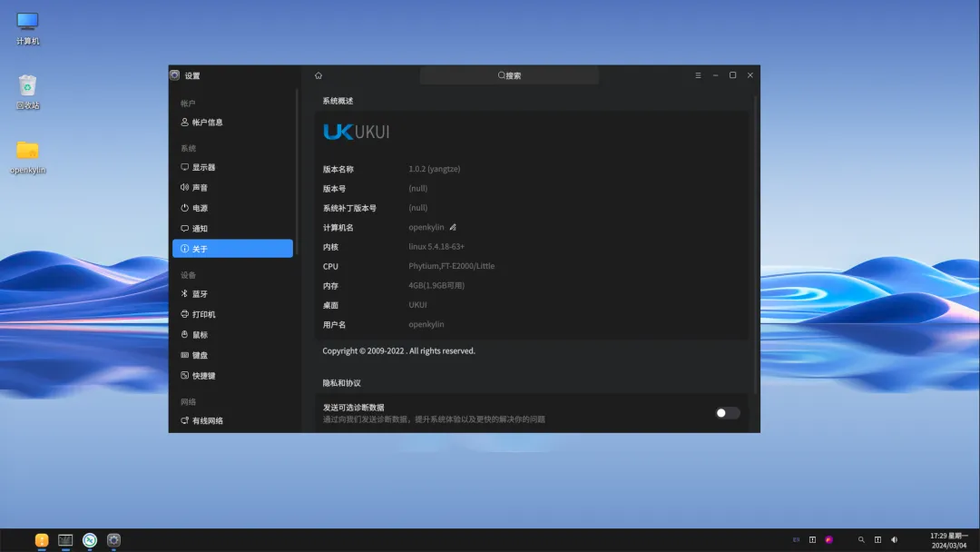Viewport: 980px width, 552px height.
Task: Click the 计算机 desktop icon
Action: (27, 29)
